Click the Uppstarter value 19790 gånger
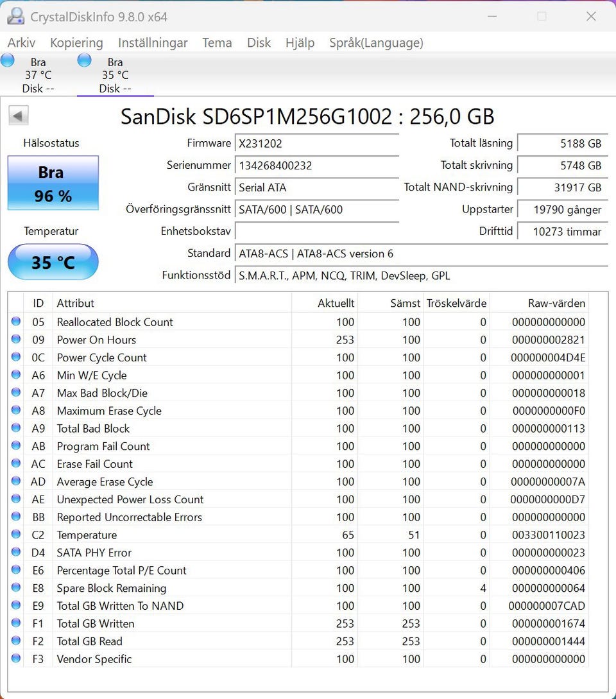This screenshot has width=616, height=699. pos(563,209)
